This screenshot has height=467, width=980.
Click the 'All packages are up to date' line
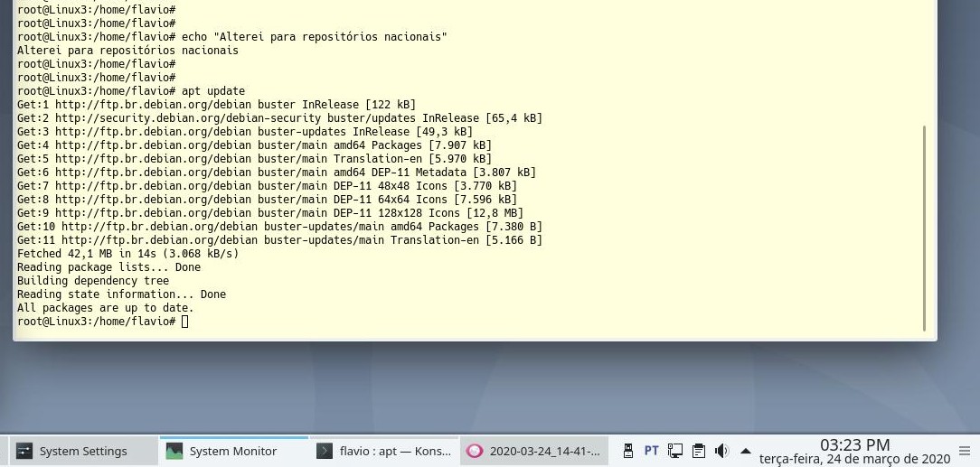click(x=105, y=308)
